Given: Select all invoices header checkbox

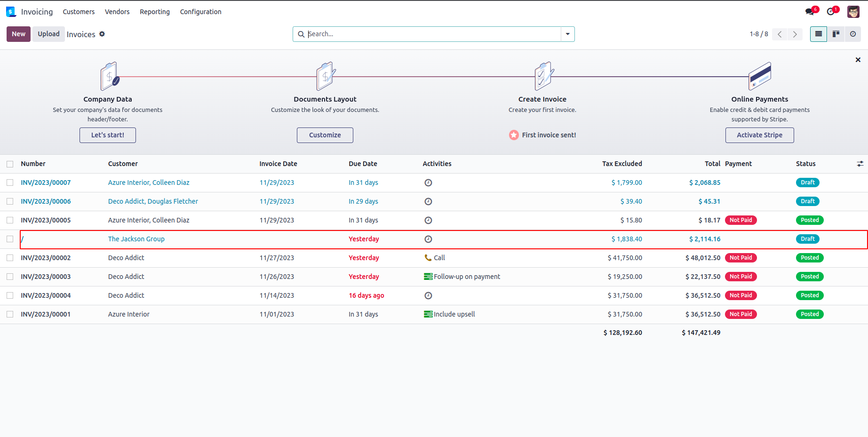Looking at the screenshot, I should coord(10,164).
